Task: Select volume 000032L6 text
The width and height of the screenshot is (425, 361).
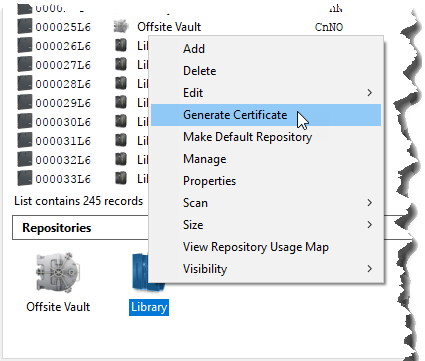Action: point(63,160)
